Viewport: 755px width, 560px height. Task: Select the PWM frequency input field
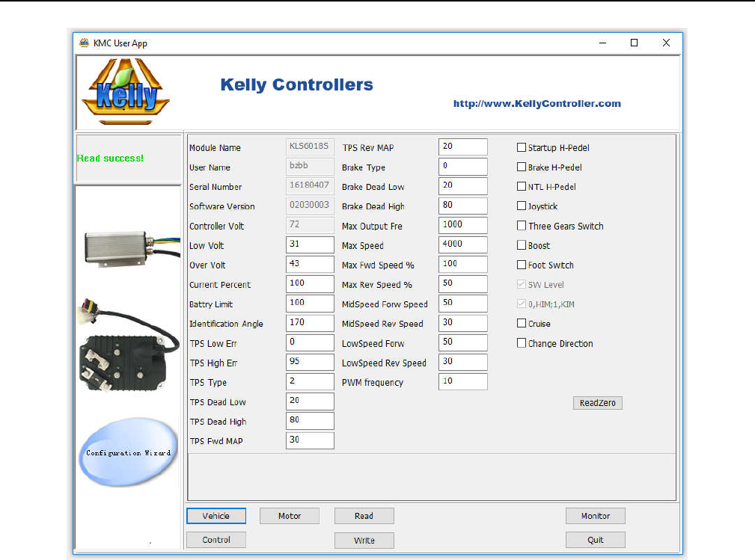(462, 381)
